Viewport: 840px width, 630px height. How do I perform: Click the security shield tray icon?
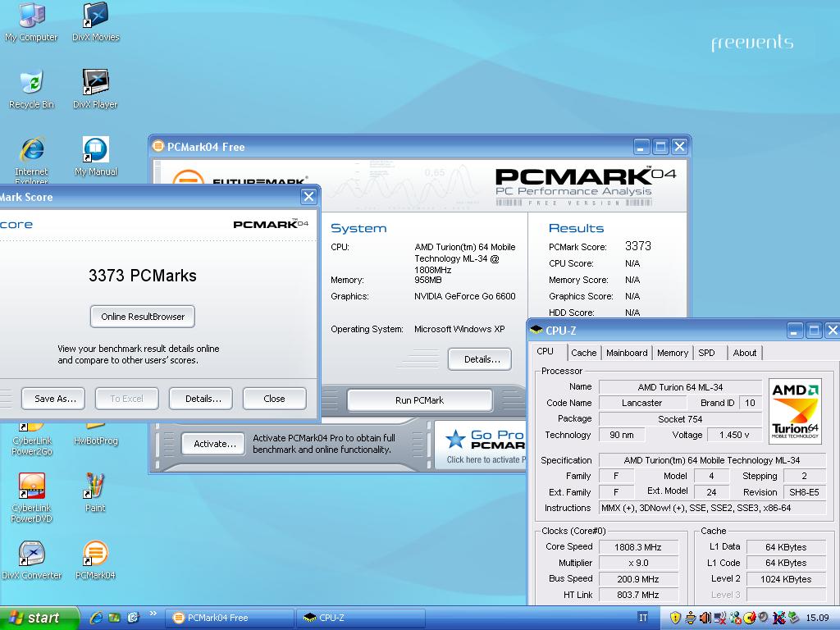tap(676, 619)
